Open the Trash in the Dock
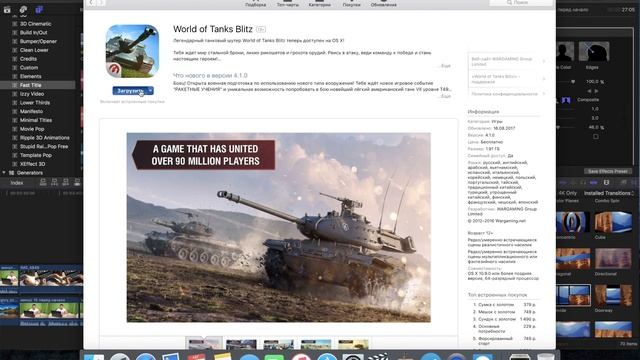This screenshot has height=360, width=640. 545,357
